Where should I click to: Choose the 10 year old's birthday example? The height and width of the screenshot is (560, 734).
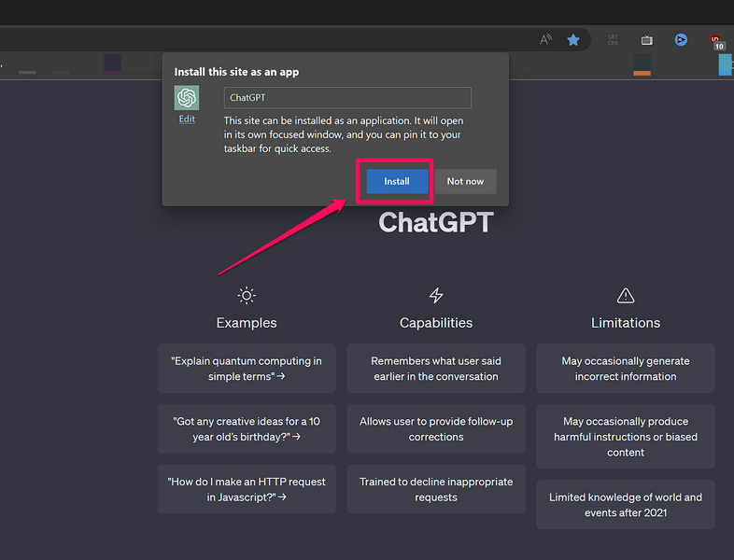point(247,429)
